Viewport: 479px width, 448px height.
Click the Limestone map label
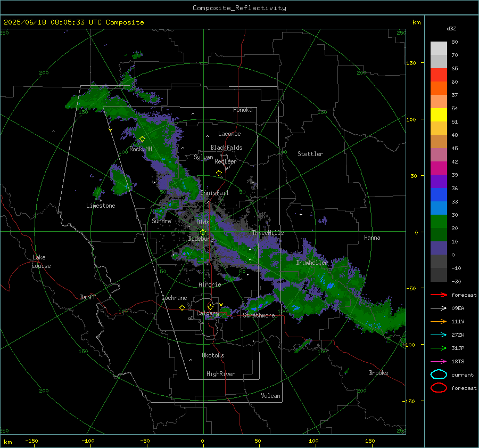(x=101, y=206)
